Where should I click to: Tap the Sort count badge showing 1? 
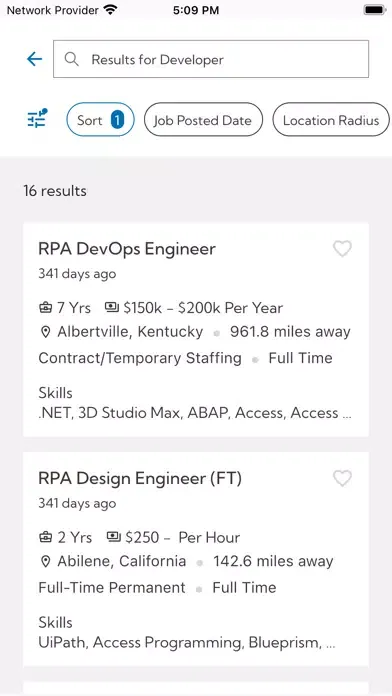tap(117, 119)
